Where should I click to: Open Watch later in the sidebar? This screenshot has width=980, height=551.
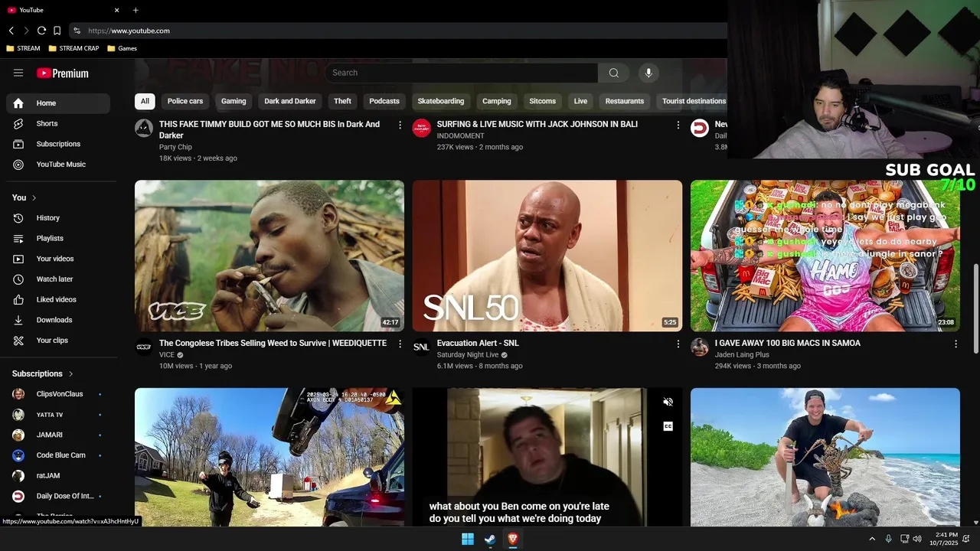58,279
